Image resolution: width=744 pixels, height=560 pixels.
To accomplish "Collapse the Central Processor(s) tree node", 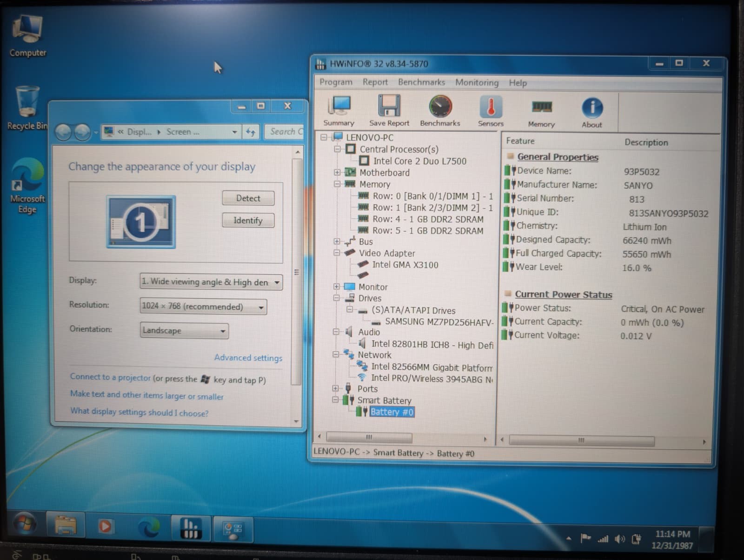I will (x=338, y=149).
